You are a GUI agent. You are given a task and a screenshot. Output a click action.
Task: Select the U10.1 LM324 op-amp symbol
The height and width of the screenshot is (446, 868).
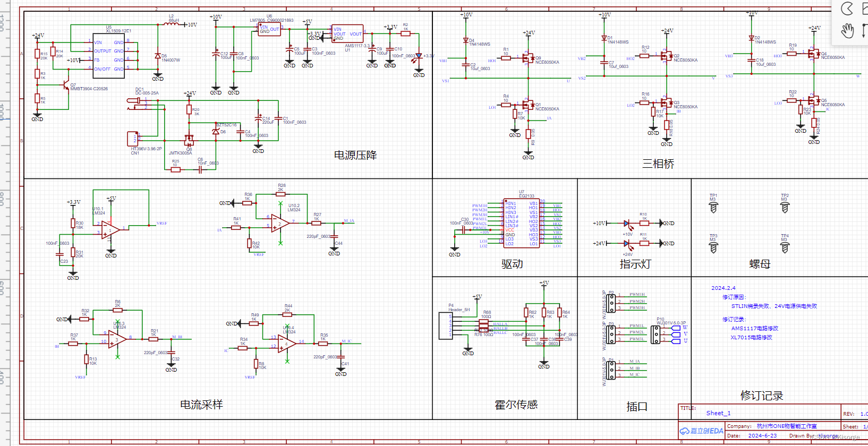click(111, 230)
